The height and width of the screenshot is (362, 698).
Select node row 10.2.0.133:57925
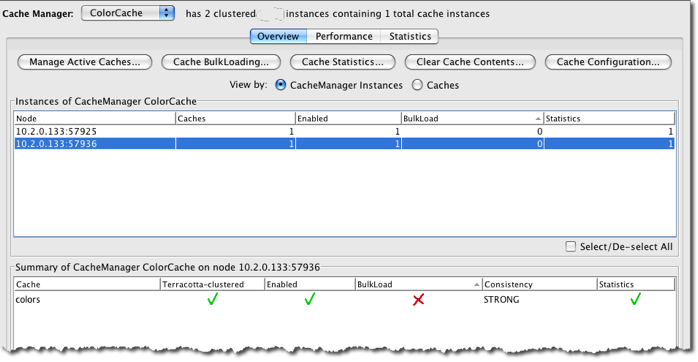point(344,131)
